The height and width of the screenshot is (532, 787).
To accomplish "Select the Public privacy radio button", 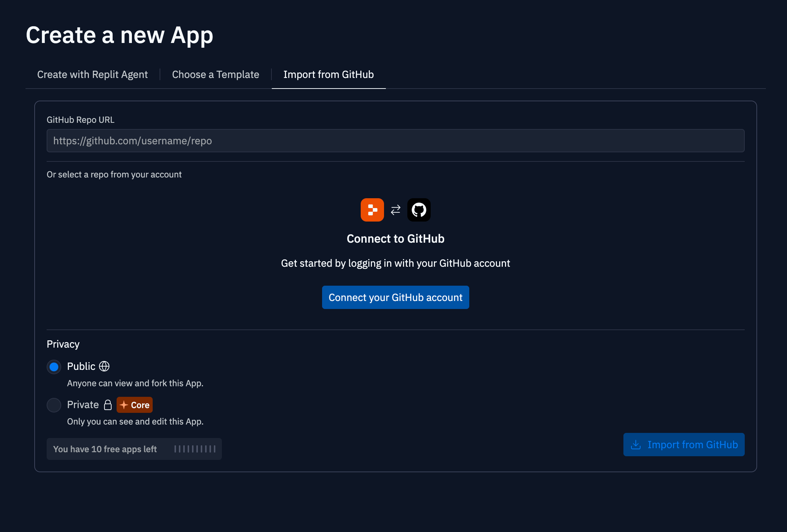I will click(54, 367).
